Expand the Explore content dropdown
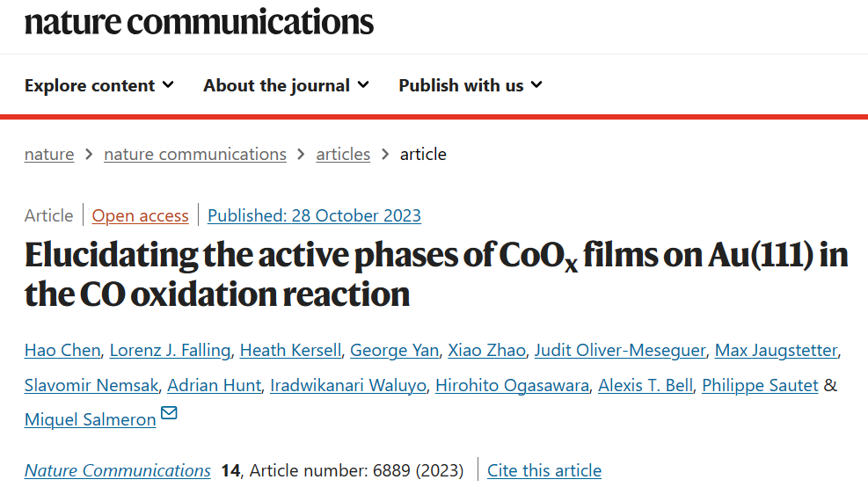 point(99,86)
